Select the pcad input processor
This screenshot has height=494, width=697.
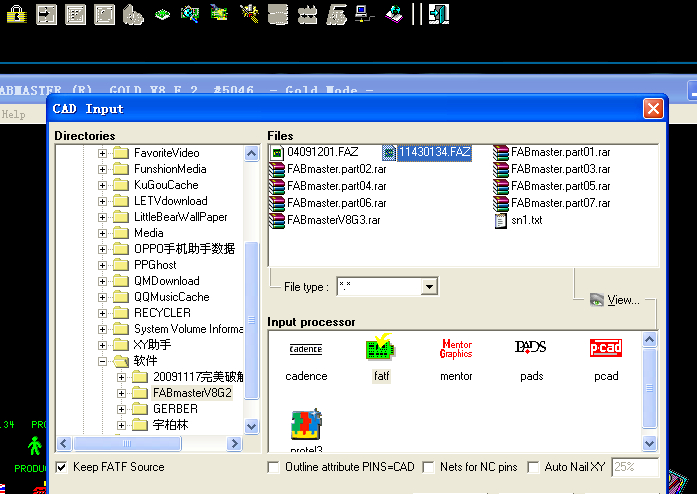point(606,360)
